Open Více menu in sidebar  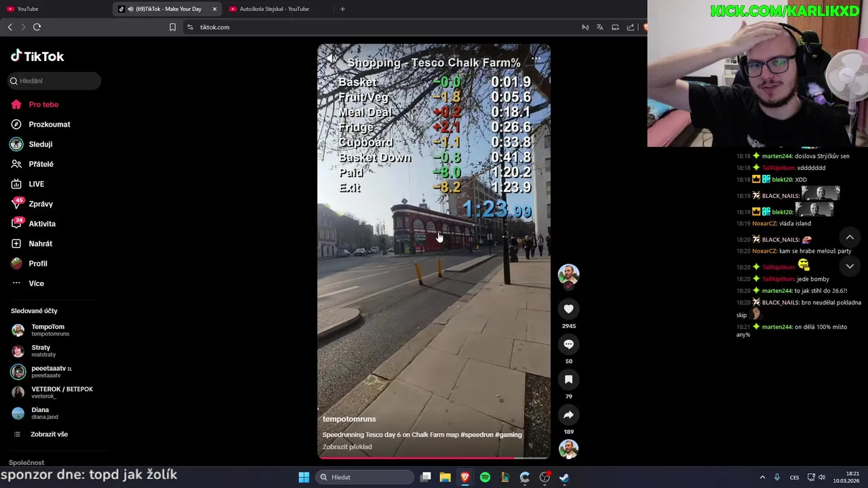click(36, 283)
